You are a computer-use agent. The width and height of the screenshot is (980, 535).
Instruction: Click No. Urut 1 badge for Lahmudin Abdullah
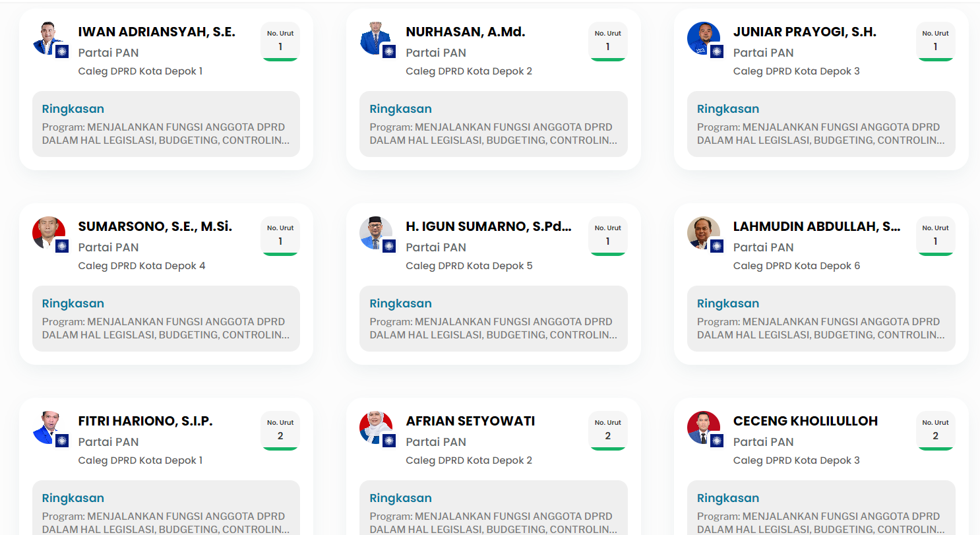(x=935, y=236)
